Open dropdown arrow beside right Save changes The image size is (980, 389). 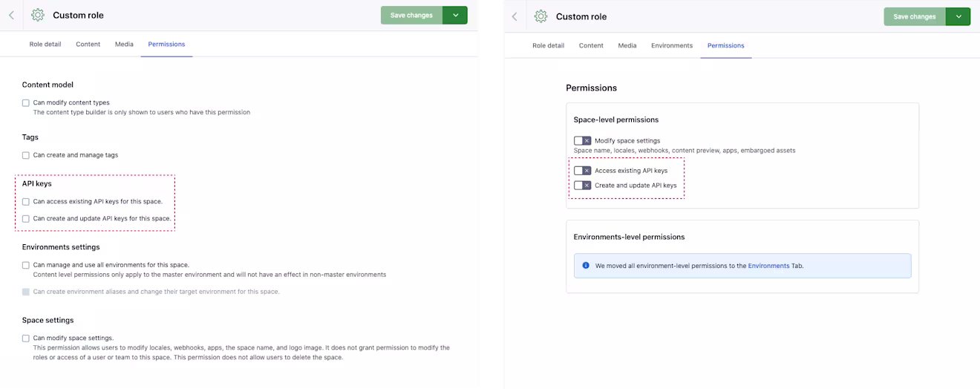[958, 16]
